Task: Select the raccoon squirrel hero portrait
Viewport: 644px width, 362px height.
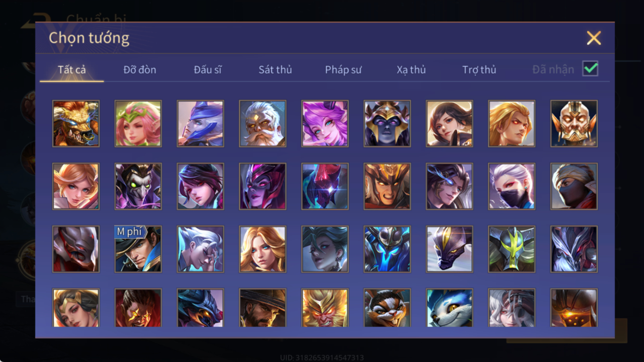Action: point(387,308)
